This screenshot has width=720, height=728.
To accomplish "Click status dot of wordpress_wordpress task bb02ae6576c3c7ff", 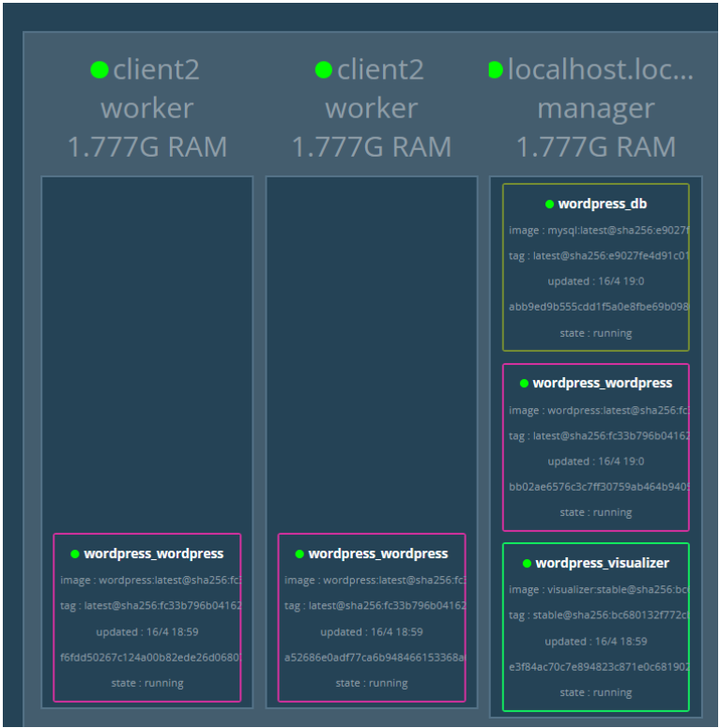I will coord(524,384).
